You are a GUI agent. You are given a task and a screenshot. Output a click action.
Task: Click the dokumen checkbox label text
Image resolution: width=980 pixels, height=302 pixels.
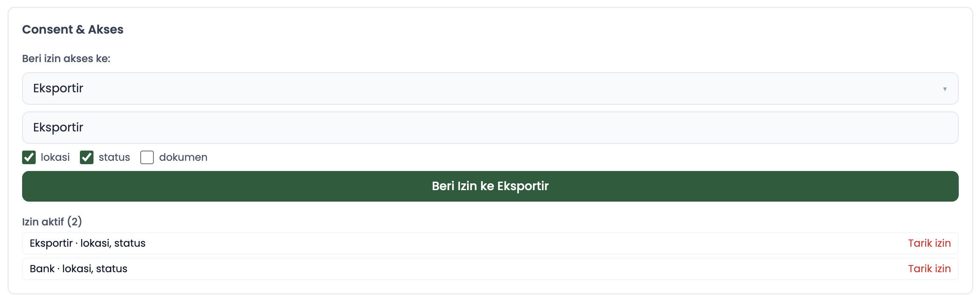183,157
